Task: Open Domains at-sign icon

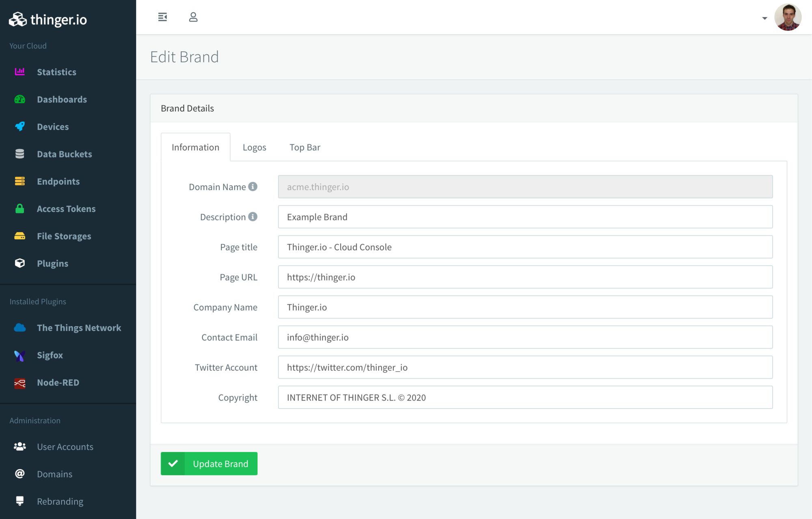Action: tap(19, 474)
